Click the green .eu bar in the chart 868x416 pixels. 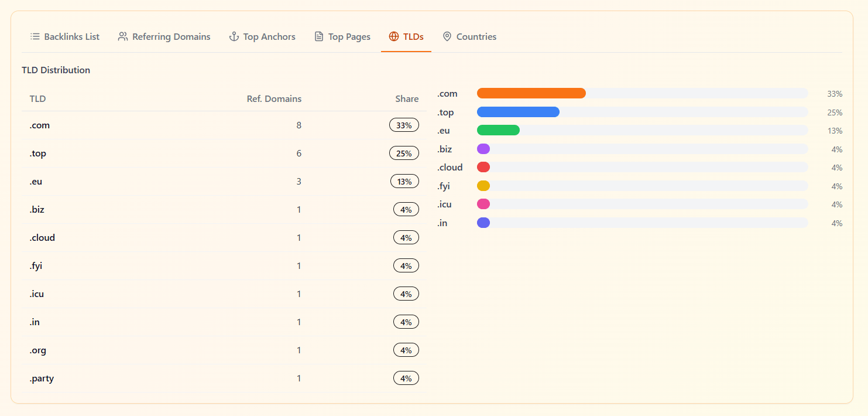[498, 129]
